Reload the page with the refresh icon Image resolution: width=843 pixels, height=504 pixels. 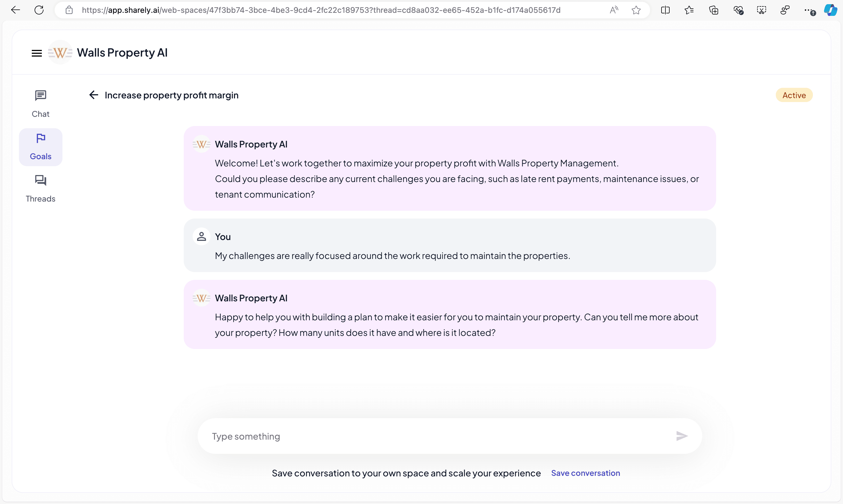click(39, 10)
